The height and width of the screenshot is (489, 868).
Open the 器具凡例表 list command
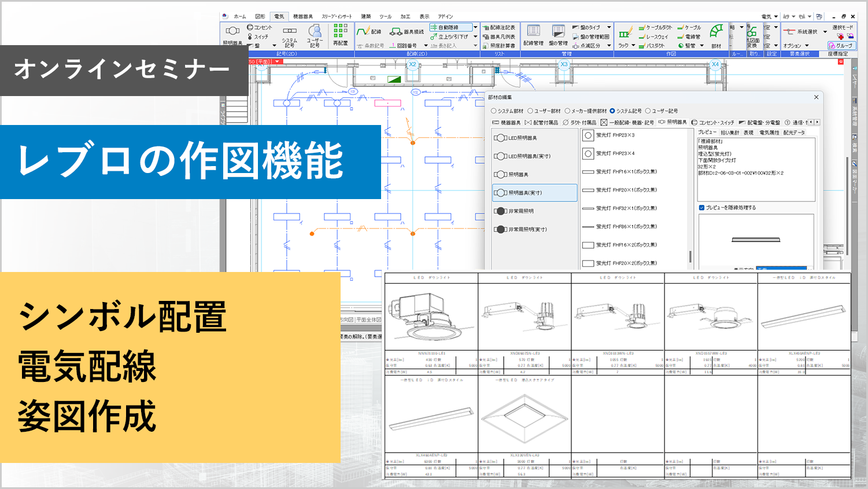click(499, 36)
